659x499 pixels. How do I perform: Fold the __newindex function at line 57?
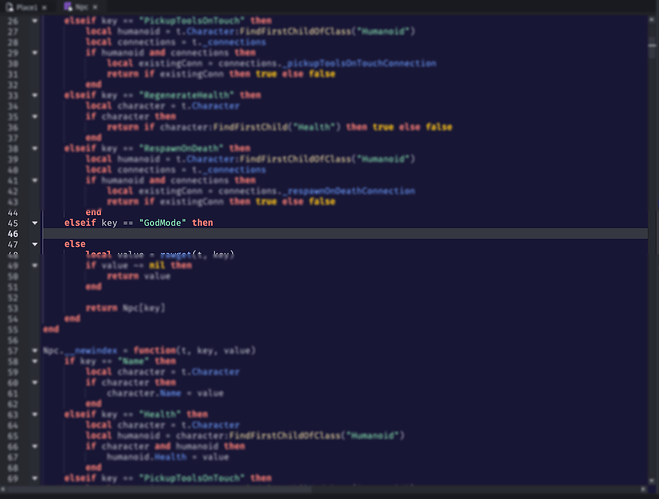(x=35, y=350)
